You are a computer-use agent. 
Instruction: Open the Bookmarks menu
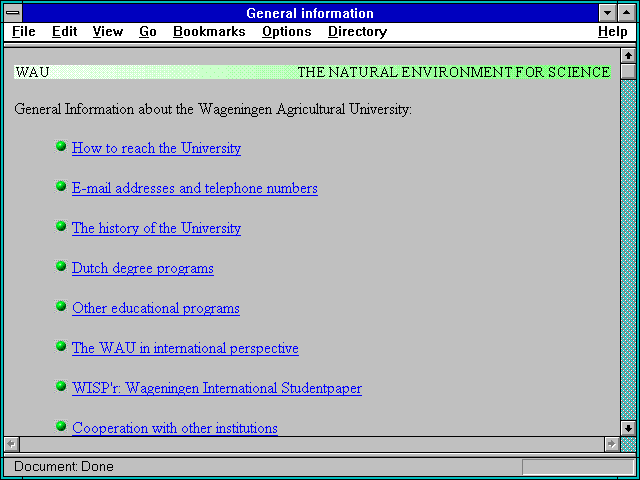coord(209,32)
